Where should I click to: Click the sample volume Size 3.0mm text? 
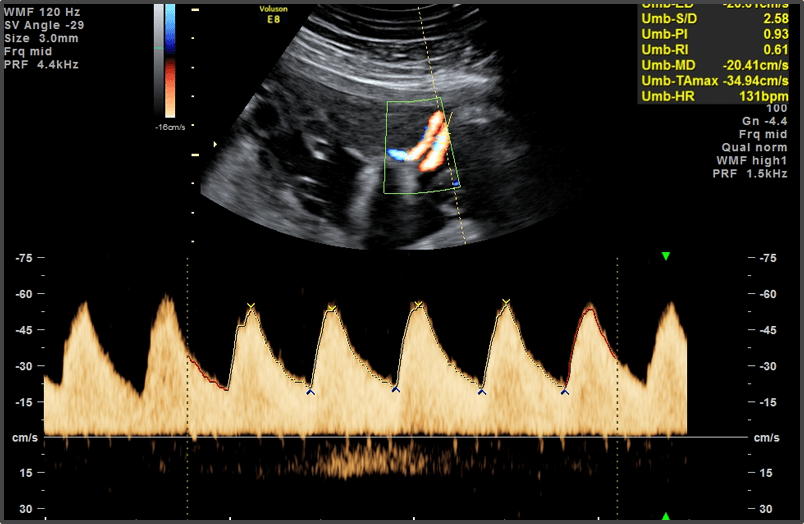pyautogui.click(x=41, y=38)
